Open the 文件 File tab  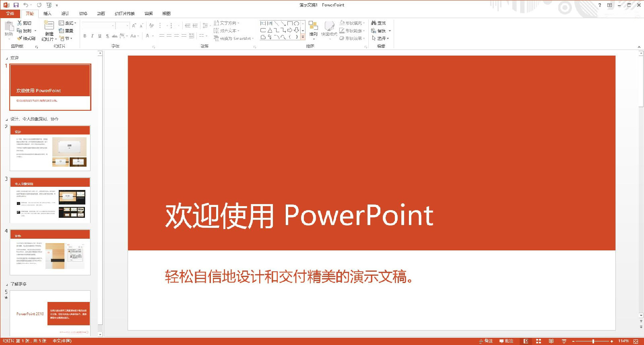coord(10,13)
